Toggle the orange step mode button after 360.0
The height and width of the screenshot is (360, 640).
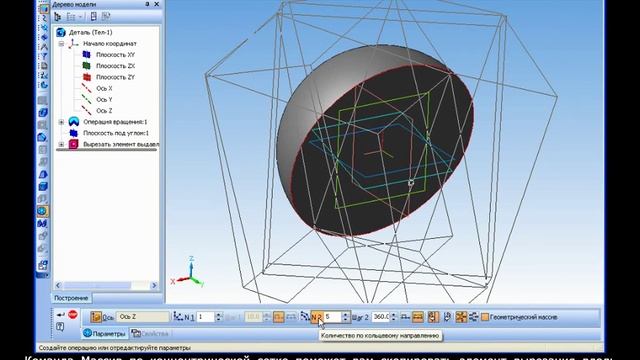pos(418,317)
